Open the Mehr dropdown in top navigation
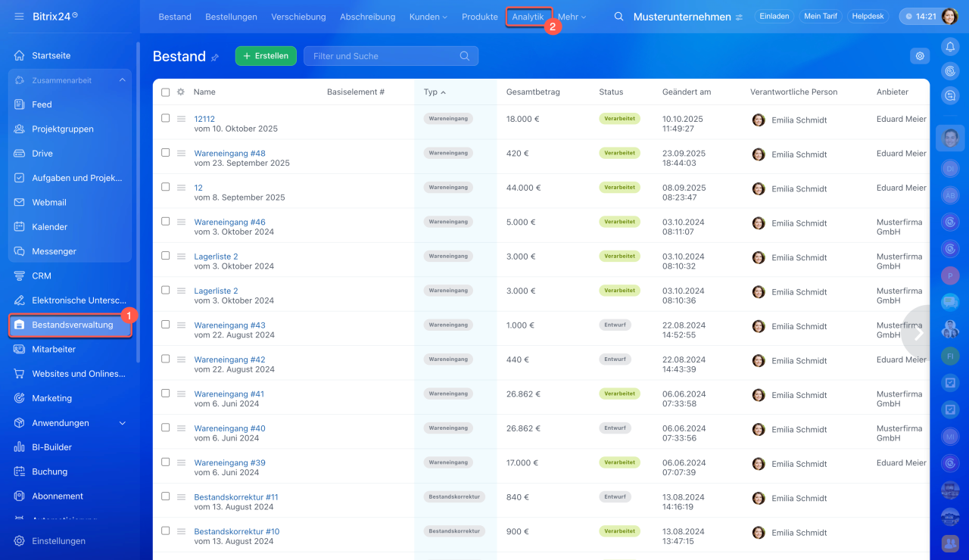 point(572,17)
